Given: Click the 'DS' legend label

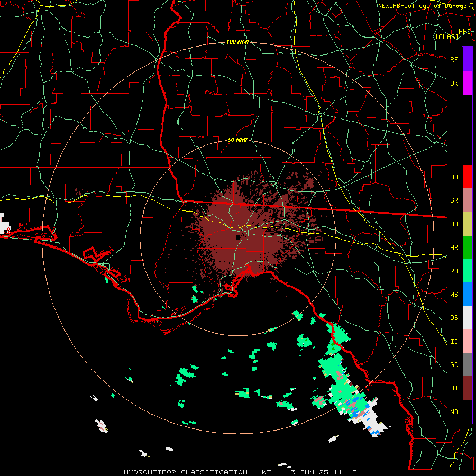Looking at the screenshot, I should [x=454, y=318].
